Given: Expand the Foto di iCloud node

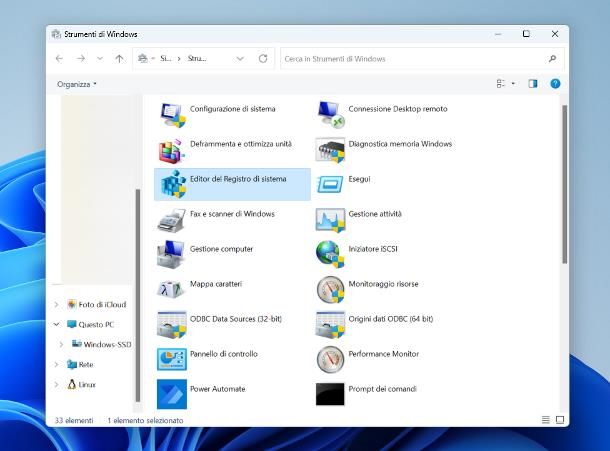Looking at the screenshot, I should [x=56, y=304].
